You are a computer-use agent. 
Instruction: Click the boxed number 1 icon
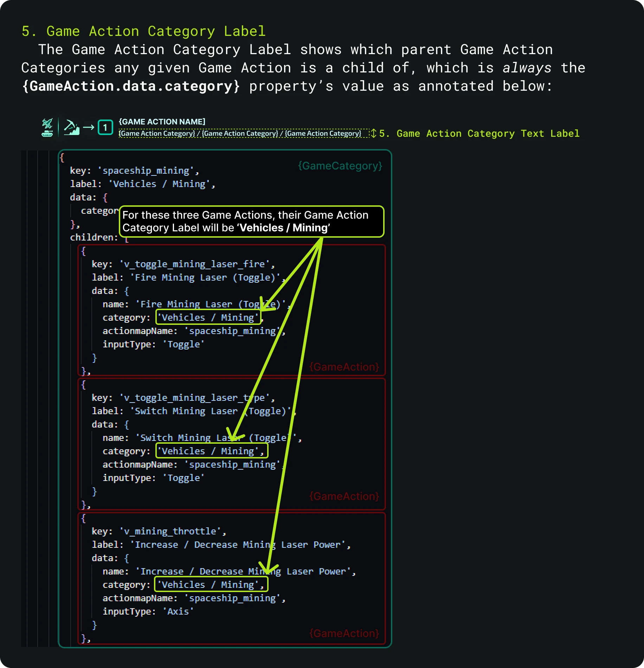pos(105,127)
